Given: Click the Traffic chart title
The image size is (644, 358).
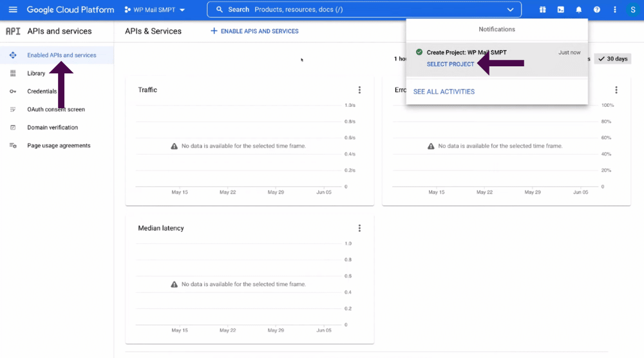Looking at the screenshot, I should pos(147,90).
